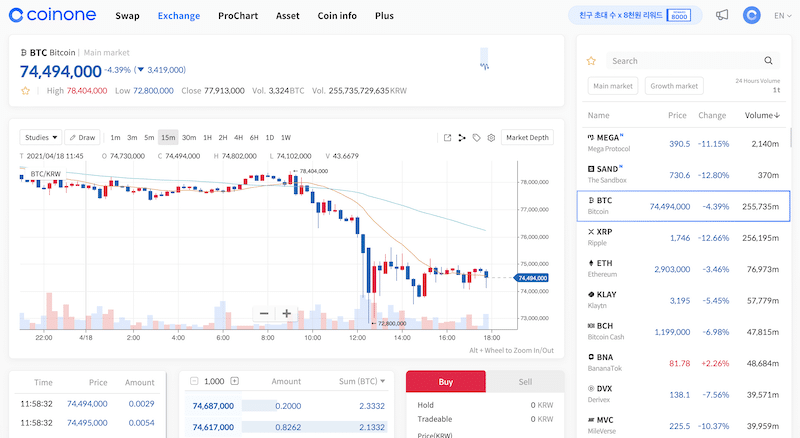
Task: Click the 74,494,000 current price marker on chart
Action: coord(533,278)
